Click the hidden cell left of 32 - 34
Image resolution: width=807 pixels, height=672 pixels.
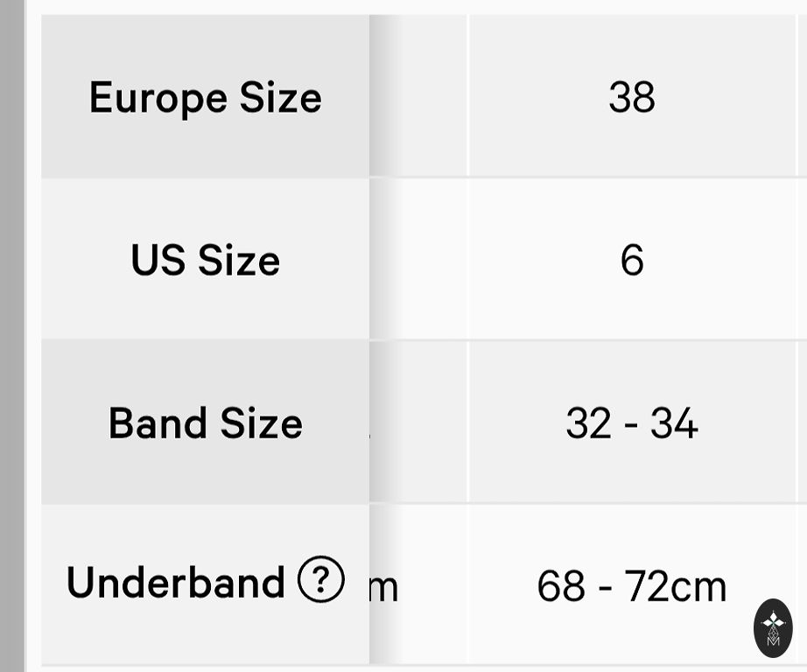[x=418, y=423]
